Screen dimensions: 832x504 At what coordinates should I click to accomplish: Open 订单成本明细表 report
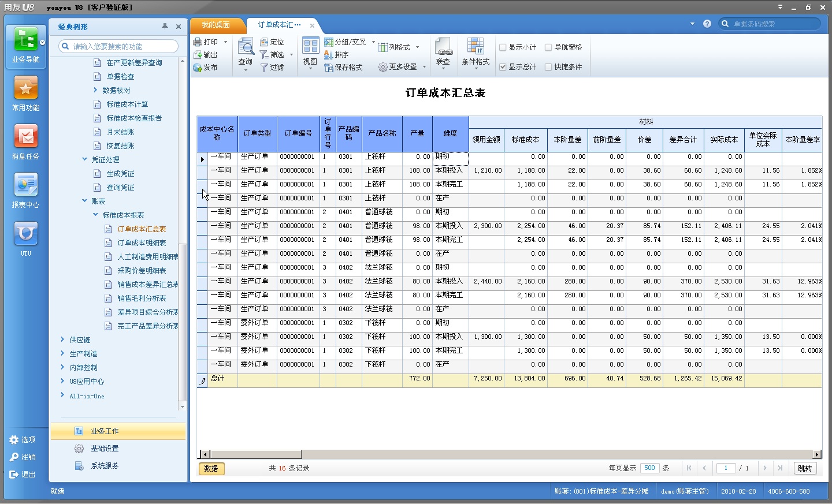point(142,243)
